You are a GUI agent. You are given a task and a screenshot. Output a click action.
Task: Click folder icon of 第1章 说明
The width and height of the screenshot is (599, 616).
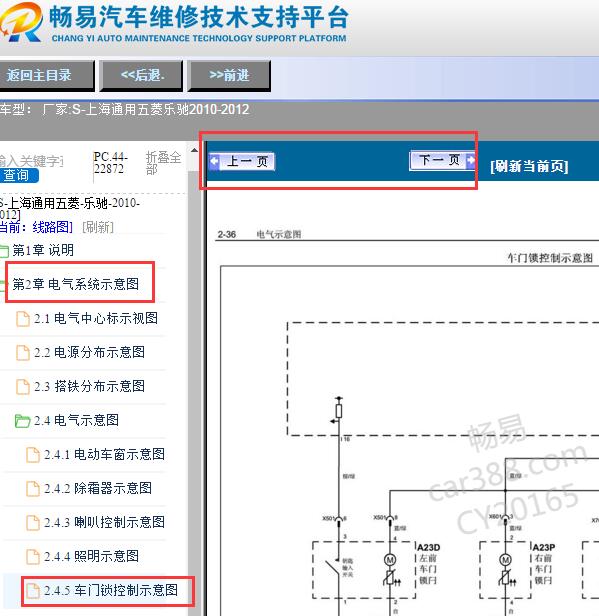[4, 251]
